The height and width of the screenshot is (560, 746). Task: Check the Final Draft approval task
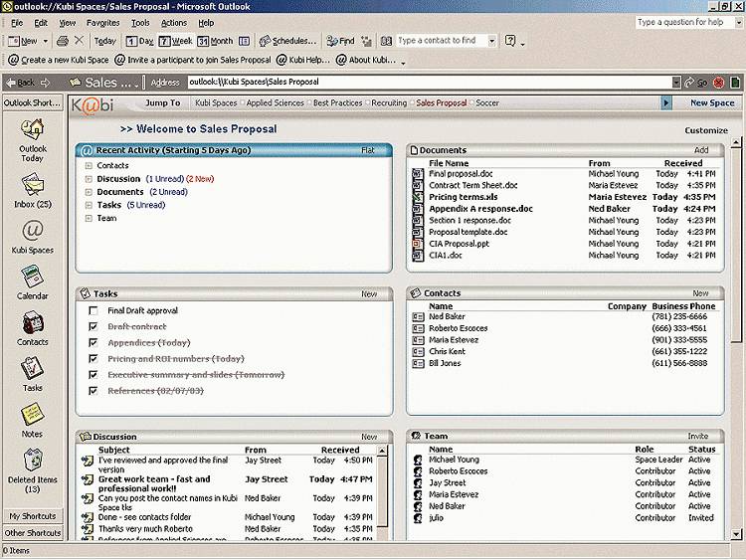tap(93, 310)
